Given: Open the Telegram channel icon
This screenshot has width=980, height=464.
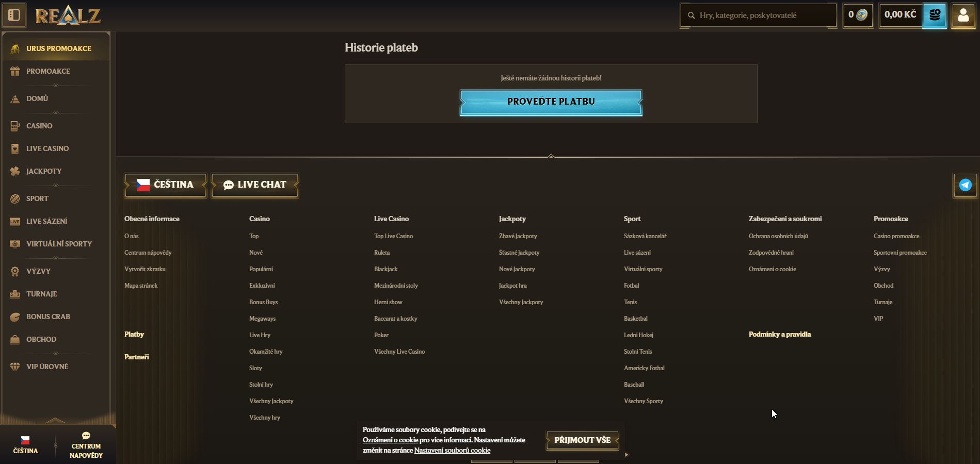Looking at the screenshot, I should pos(965,185).
